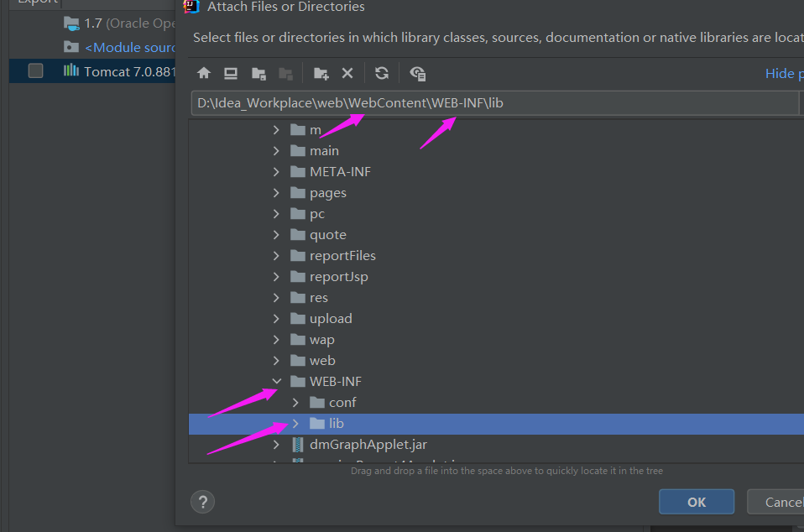Expand the quote folder

click(276, 235)
